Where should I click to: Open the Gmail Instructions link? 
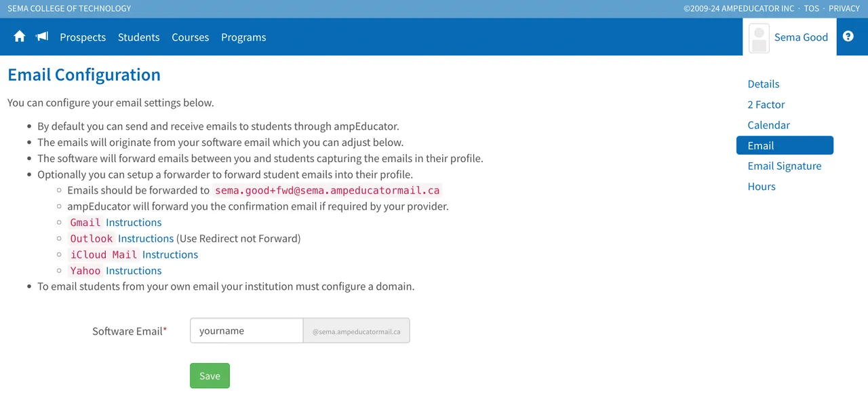(x=133, y=222)
